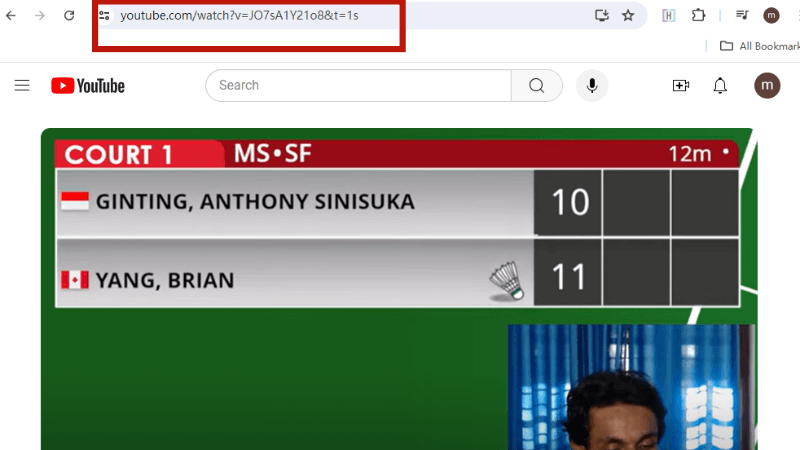Install app icon in address bar

click(x=602, y=15)
